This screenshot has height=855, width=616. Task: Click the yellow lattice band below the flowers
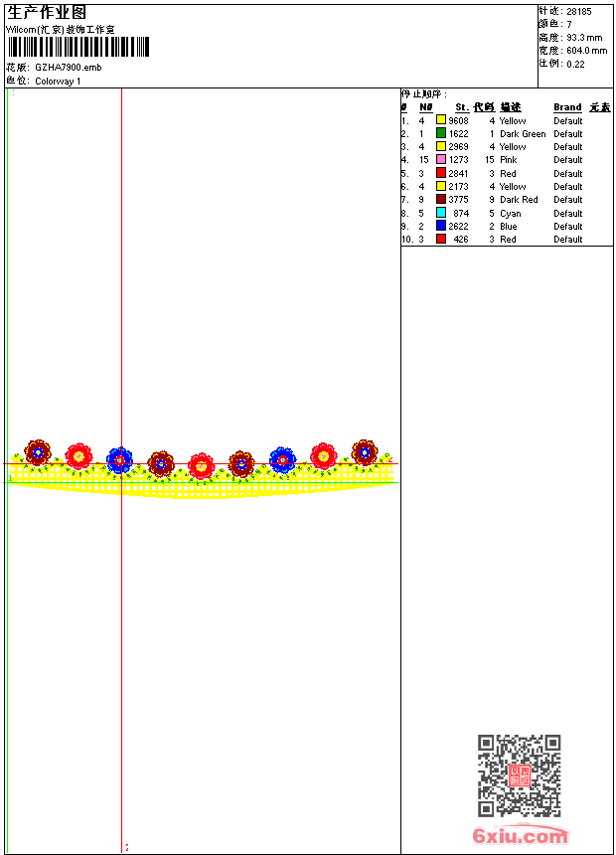point(202,483)
